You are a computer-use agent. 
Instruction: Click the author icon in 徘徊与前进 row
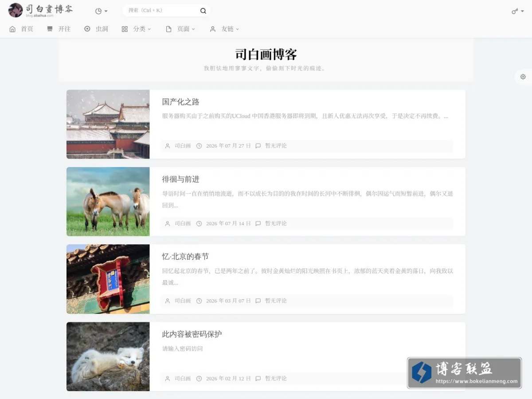click(x=168, y=223)
